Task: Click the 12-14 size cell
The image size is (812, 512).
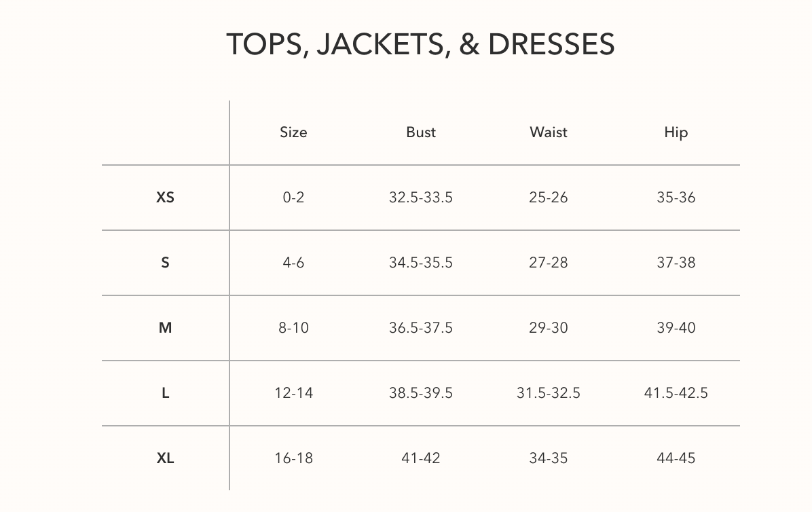Action: (293, 393)
